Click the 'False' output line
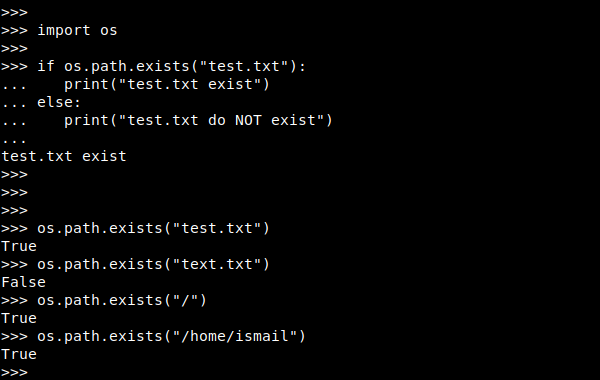 point(24,282)
